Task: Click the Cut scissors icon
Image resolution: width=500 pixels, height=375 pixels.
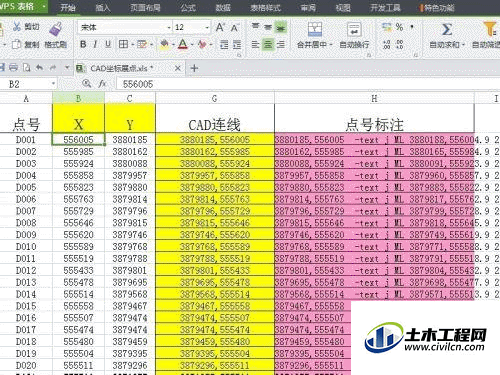Action: pyautogui.click(x=17, y=26)
